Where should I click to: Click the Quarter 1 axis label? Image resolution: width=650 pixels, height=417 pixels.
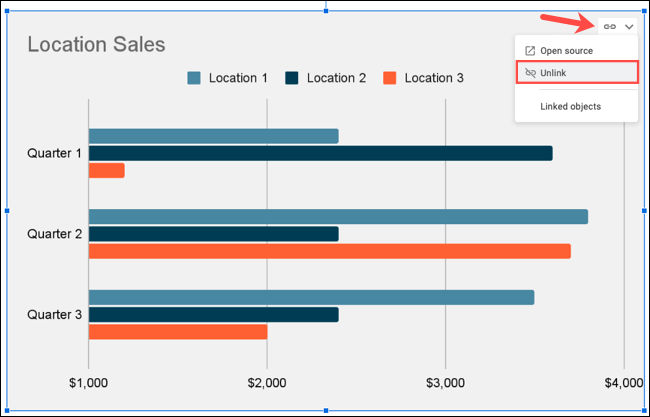[x=55, y=153]
